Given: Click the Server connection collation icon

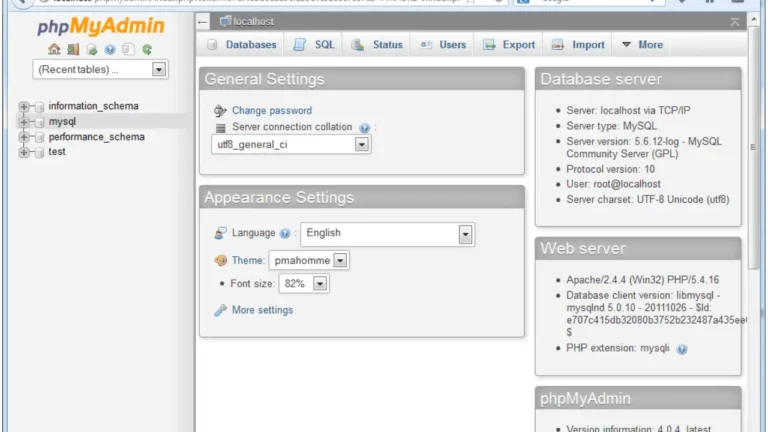Looking at the screenshot, I should (x=220, y=128).
